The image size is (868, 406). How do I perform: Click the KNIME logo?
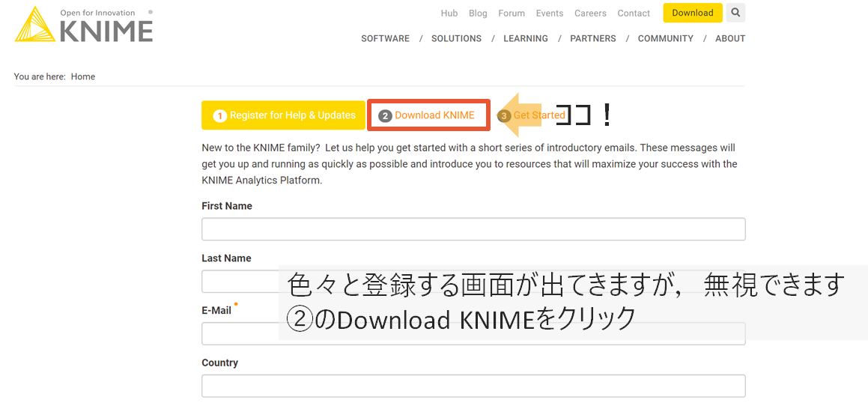84,25
